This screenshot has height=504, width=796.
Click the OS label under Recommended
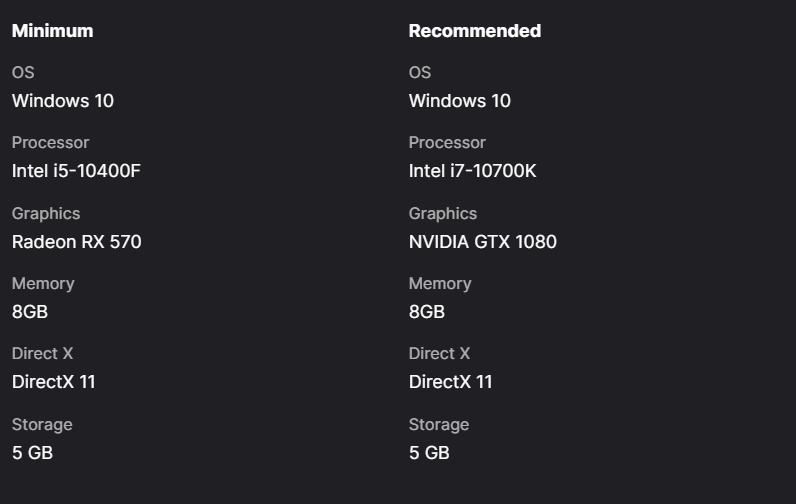[x=420, y=73]
